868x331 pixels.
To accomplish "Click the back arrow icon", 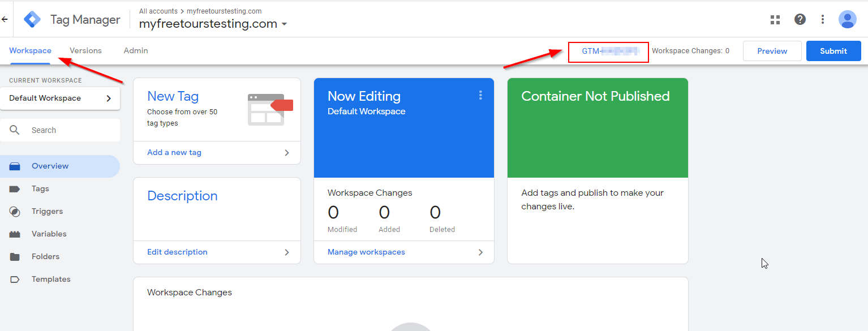I will coord(5,19).
